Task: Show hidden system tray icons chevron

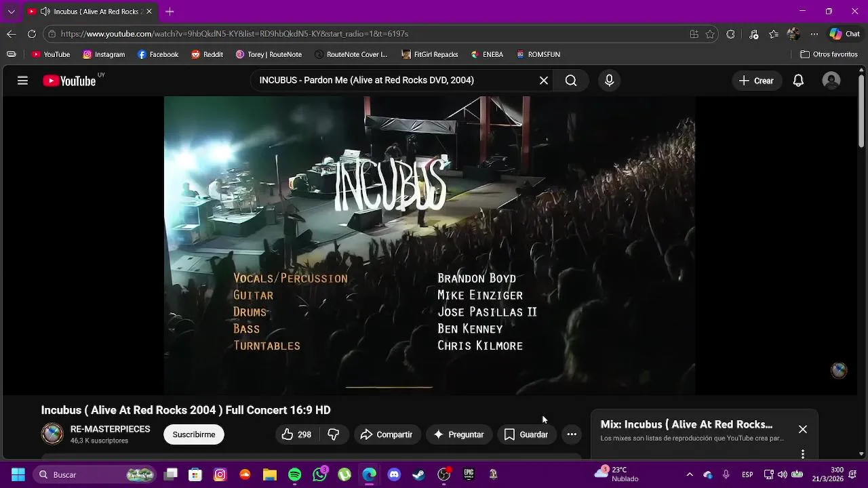Action: pos(690,474)
